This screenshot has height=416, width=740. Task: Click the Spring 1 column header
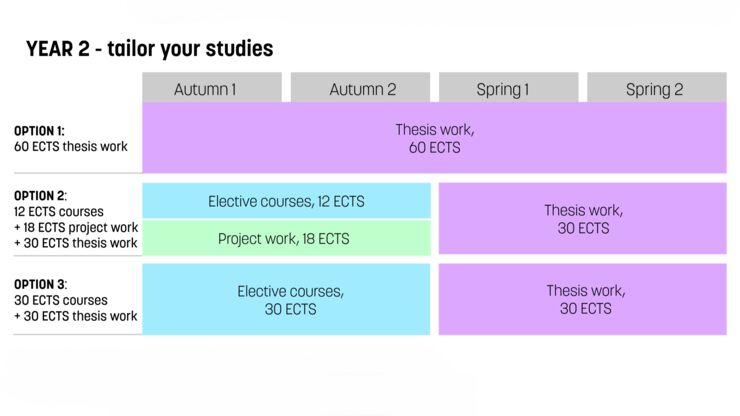click(x=503, y=89)
